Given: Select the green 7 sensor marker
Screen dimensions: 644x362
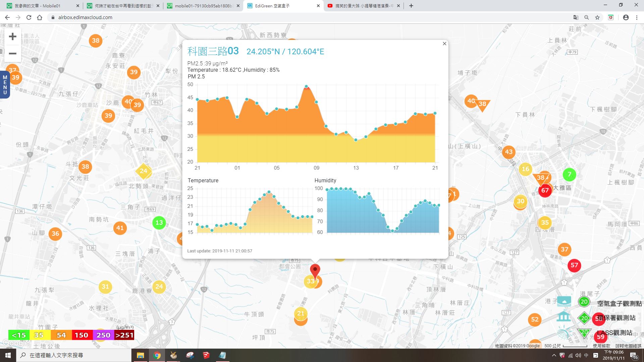Looking at the screenshot, I should (569, 174).
